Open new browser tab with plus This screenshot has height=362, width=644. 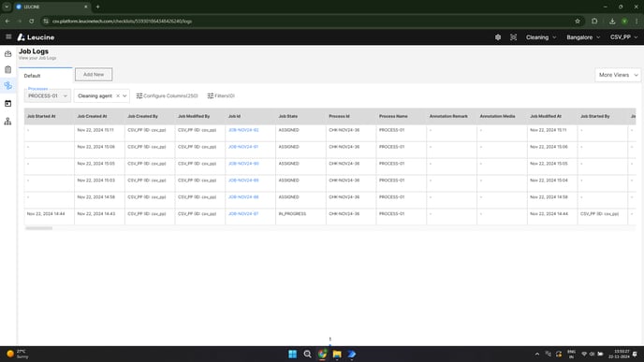[x=97, y=7]
